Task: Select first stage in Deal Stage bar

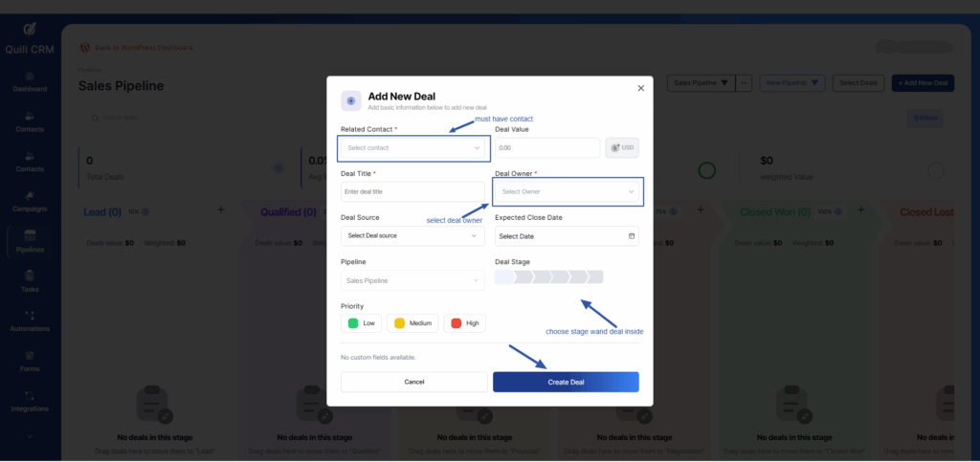Action: pos(504,277)
